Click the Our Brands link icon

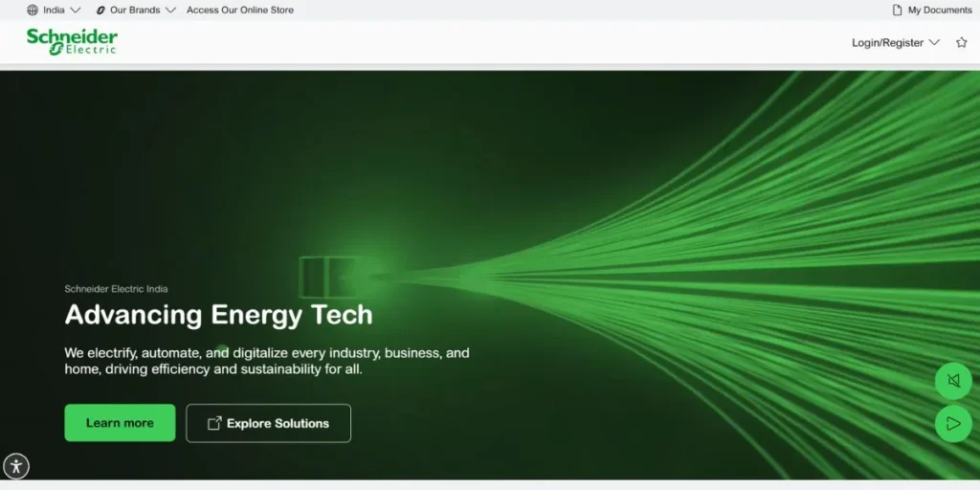tap(100, 10)
